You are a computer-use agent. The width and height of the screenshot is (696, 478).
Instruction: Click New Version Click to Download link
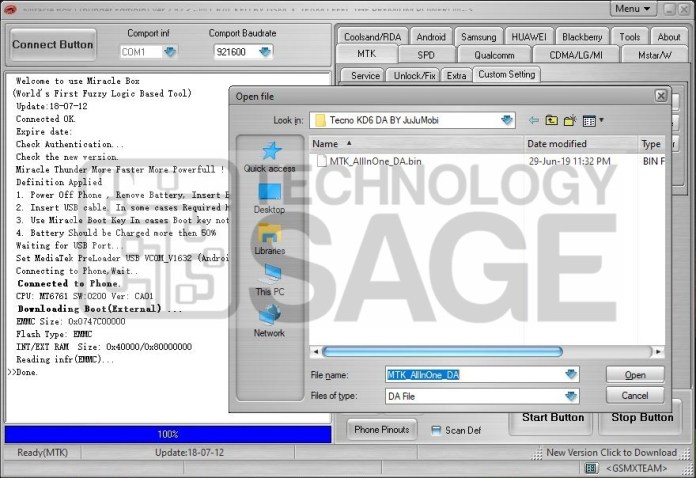(611, 453)
